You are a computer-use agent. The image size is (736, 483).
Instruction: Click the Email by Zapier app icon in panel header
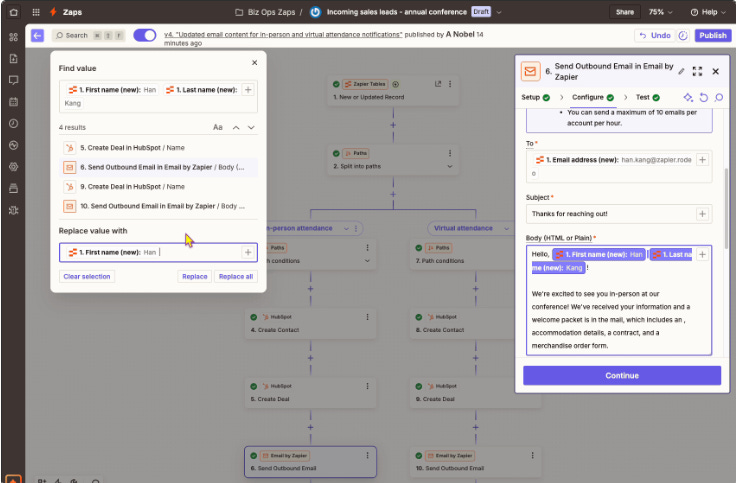tap(530, 71)
